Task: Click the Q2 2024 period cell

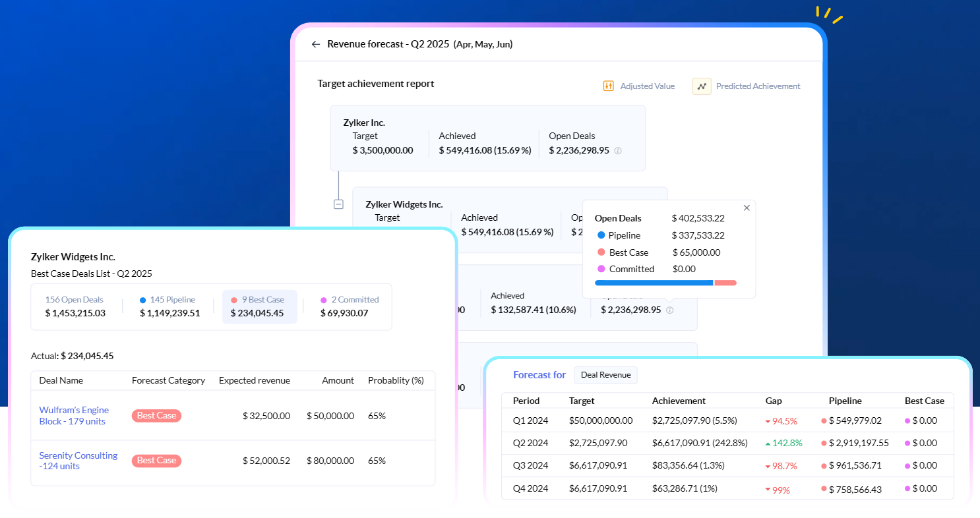Action: point(531,443)
